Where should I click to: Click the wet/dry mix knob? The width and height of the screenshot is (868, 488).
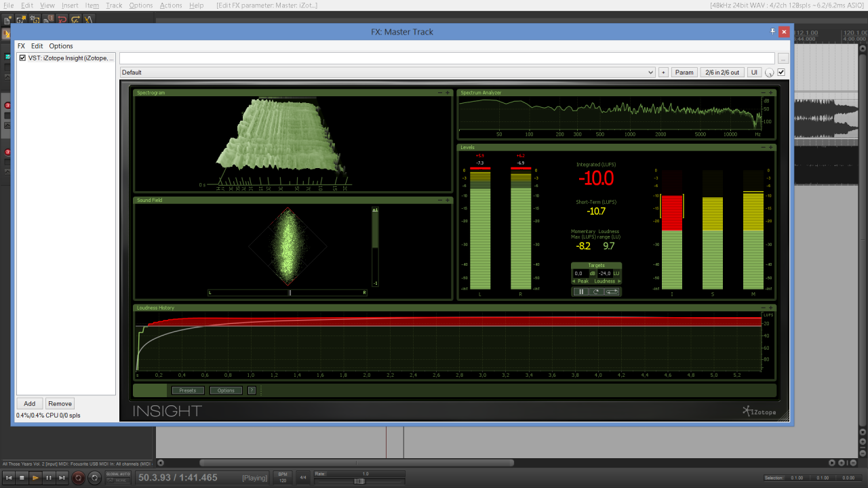pyautogui.click(x=770, y=73)
